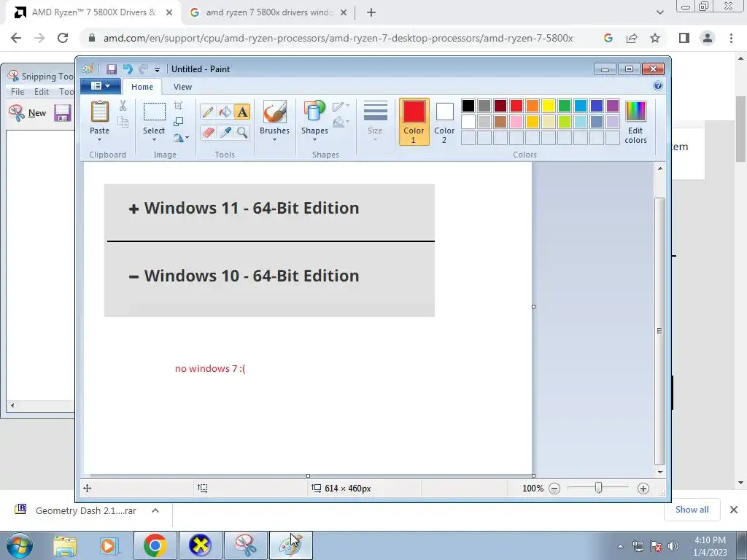Click the Undo arrow in Paint title bar
This screenshot has width=747, height=560.
(128, 69)
